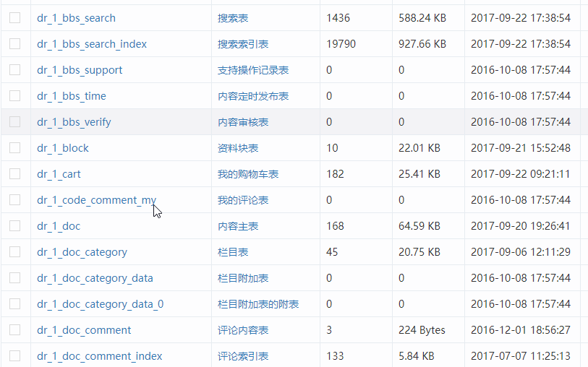
Task: Check the box beside dr_1_bbs_verify
Action: click(15, 122)
